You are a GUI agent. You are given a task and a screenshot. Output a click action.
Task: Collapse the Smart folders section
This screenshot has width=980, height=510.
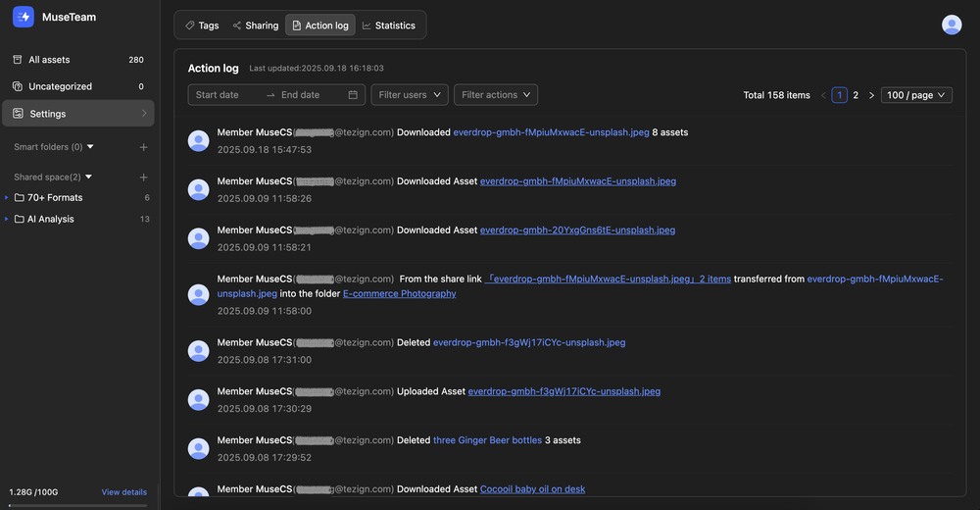click(90, 147)
